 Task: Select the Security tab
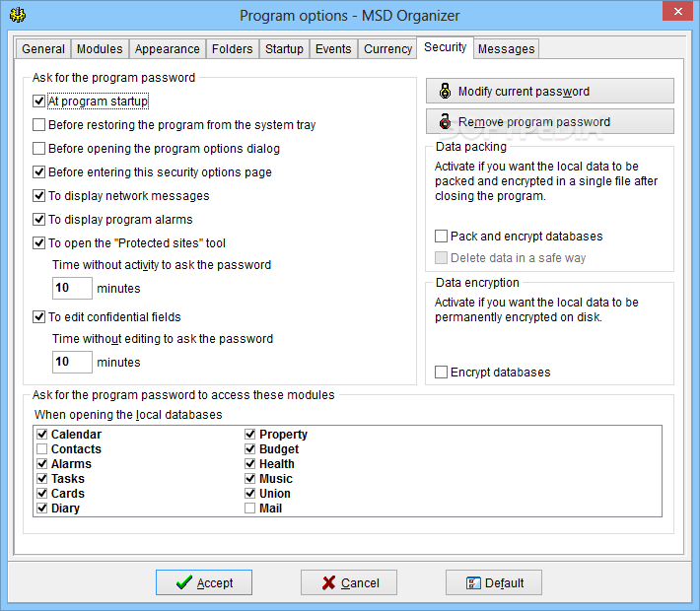(x=445, y=47)
